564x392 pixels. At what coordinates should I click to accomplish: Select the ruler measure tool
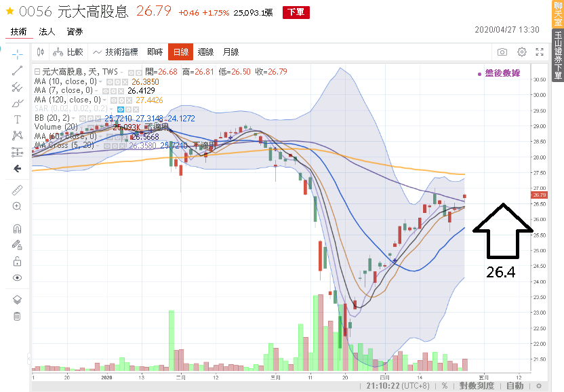tap(17, 190)
